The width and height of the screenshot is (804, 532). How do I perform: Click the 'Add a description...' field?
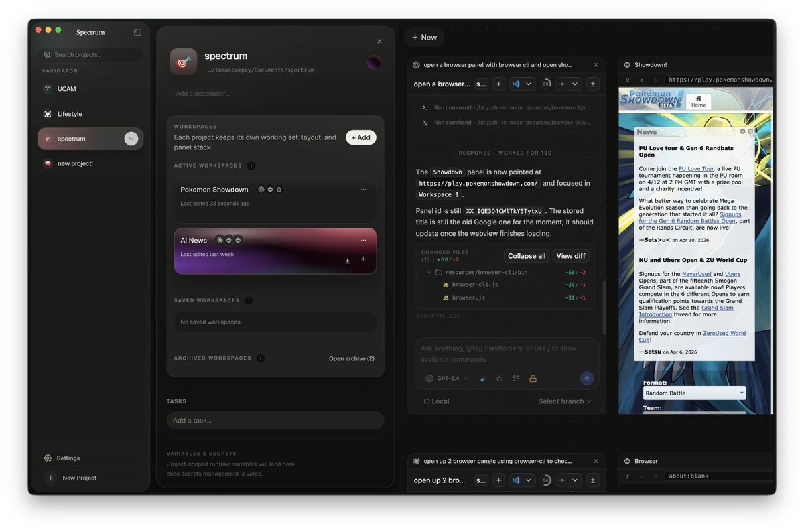(x=203, y=94)
